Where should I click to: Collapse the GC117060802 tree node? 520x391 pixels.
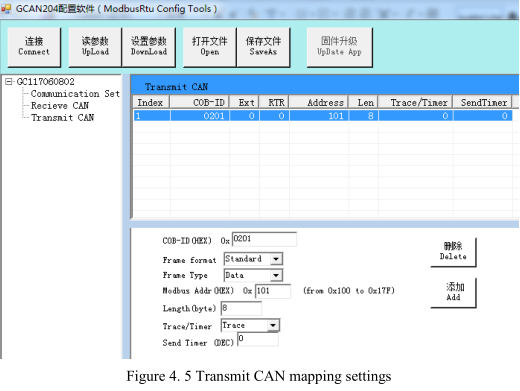pos(9,82)
